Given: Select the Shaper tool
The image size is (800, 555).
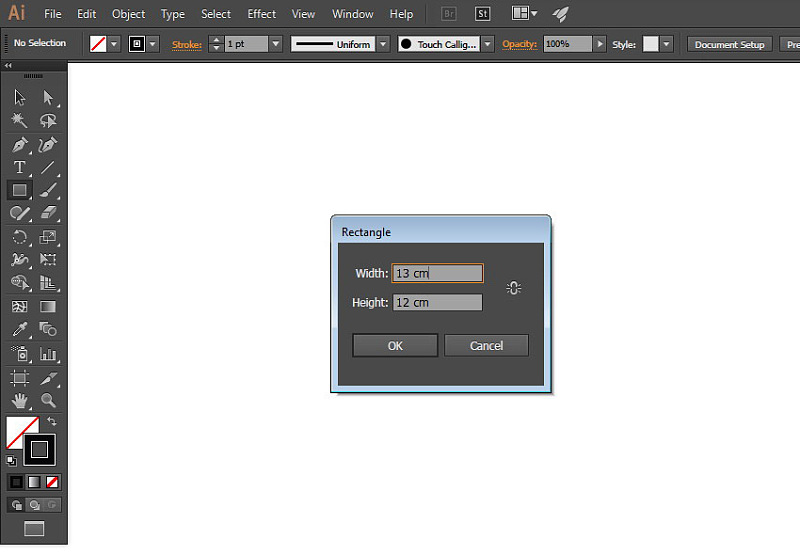Looking at the screenshot, I should (x=19, y=213).
